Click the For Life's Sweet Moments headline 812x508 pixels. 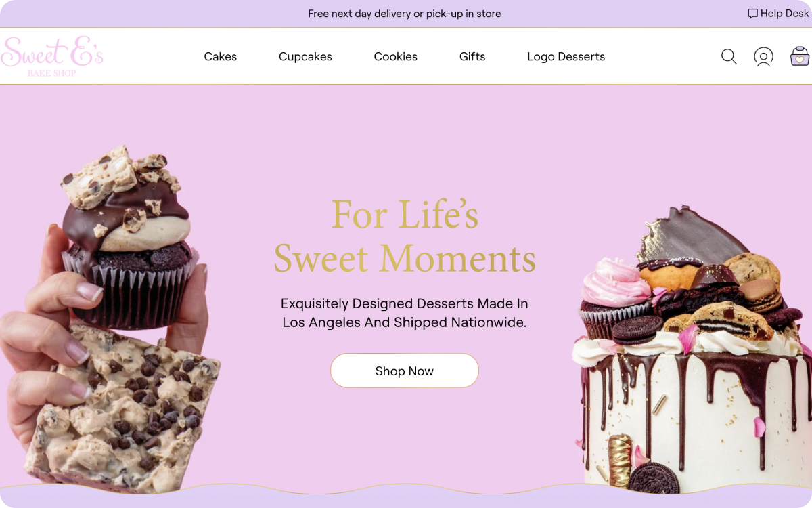coord(405,236)
